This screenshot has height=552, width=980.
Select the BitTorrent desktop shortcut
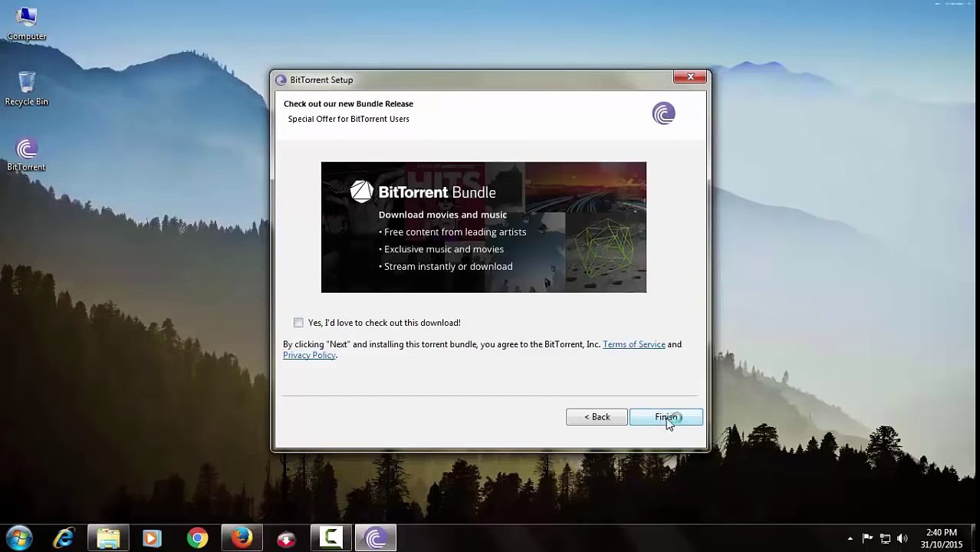pyautogui.click(x=26, y=155)
